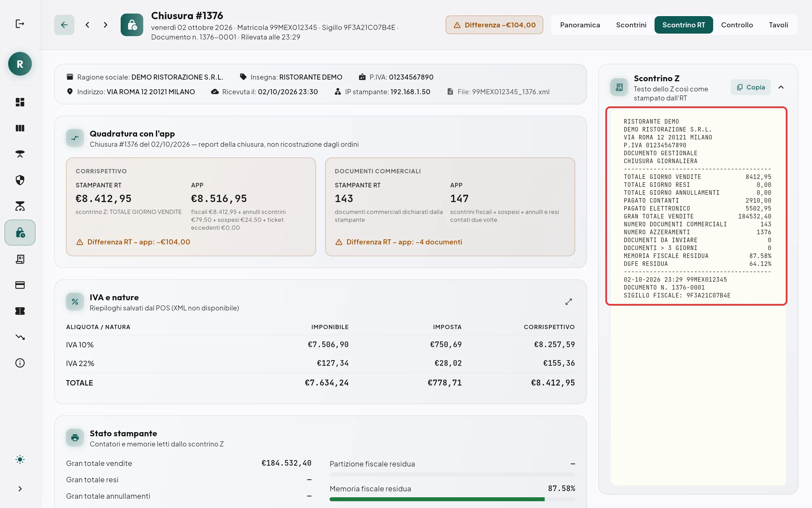812x508 pixels.
Task: Select the lock-clock closures icon in the sidebar
Action: coord(20,233)
